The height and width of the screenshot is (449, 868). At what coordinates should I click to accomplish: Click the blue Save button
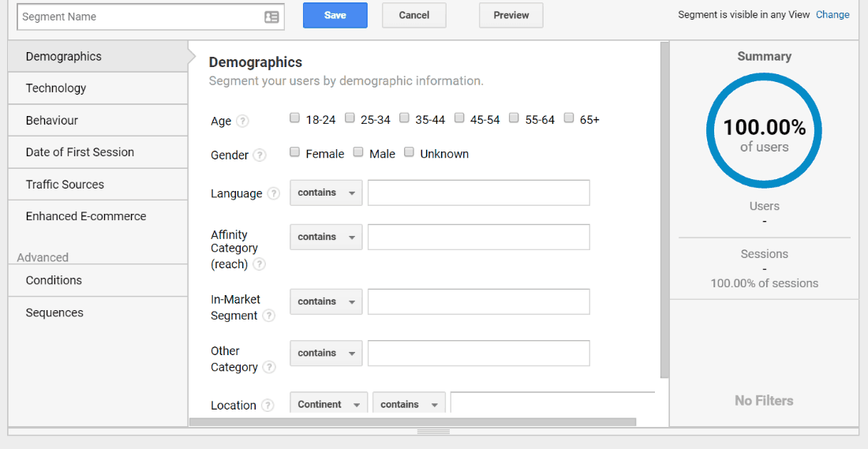(335, 16)
